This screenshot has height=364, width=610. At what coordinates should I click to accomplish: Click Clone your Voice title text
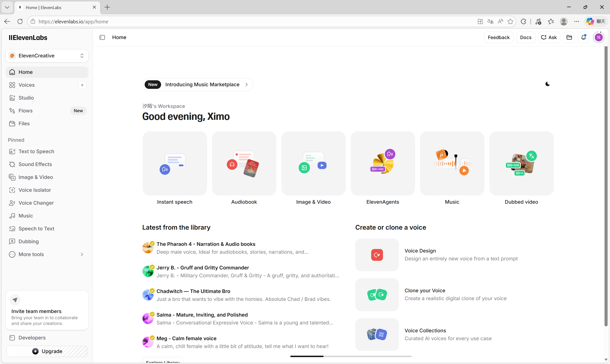[425, 290]
